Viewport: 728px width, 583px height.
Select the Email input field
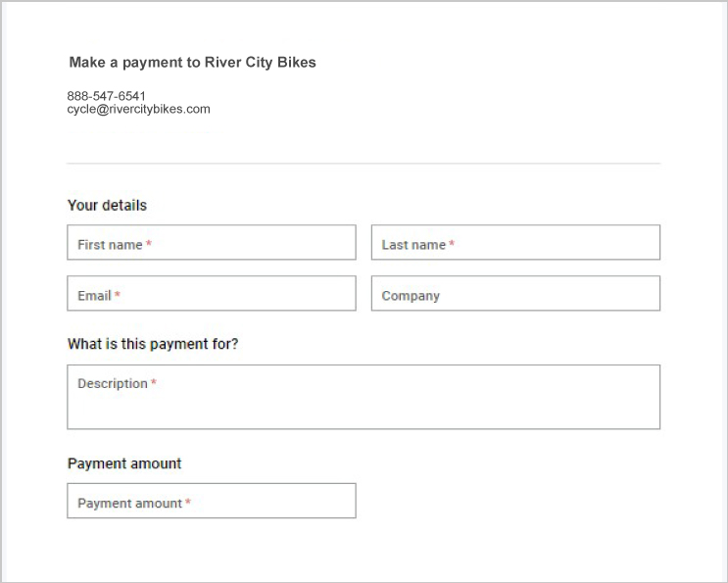point(212,293)
